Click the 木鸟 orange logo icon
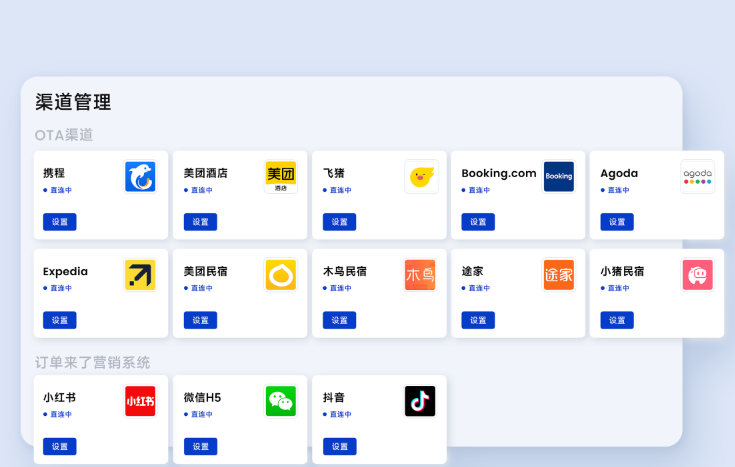This screenshot has width=735, height=467. [420, 275]
